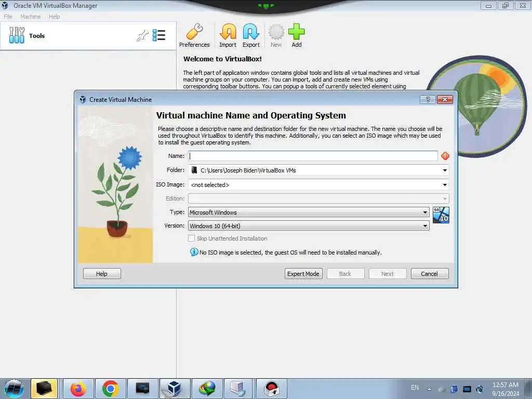532x399 pixels.
Task: Open Preferences from the VirtualBox toolbar
Action: click(x=194, y=36)
